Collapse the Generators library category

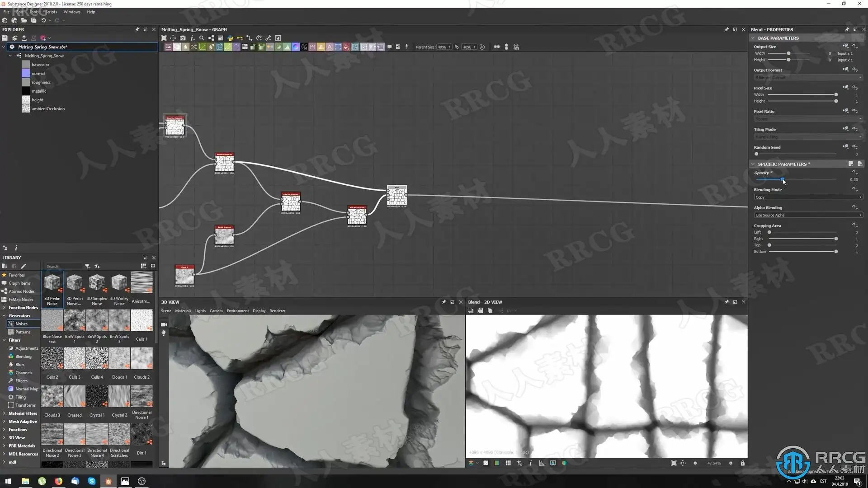tap(4, 316)
